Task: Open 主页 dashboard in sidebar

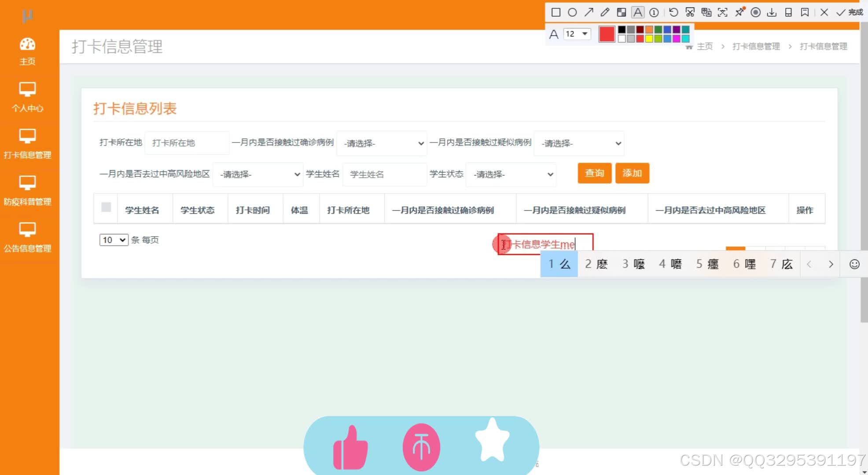Action: [x=27, y=51]
